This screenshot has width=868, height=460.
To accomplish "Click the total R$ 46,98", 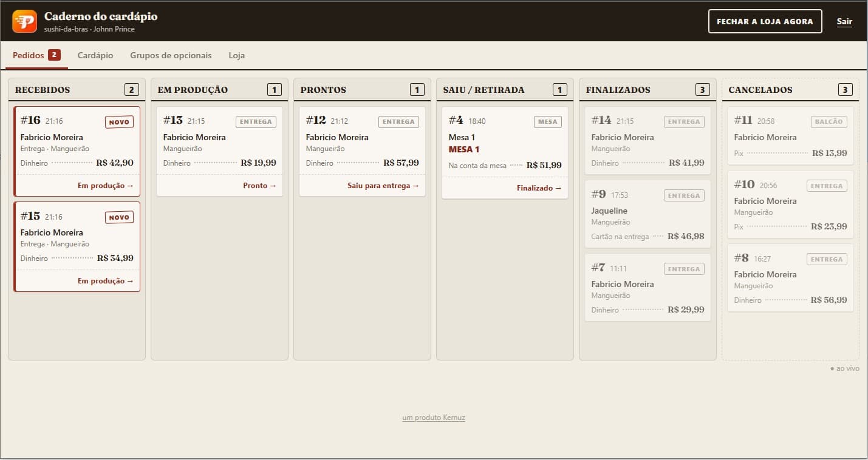I will [686, 236].
